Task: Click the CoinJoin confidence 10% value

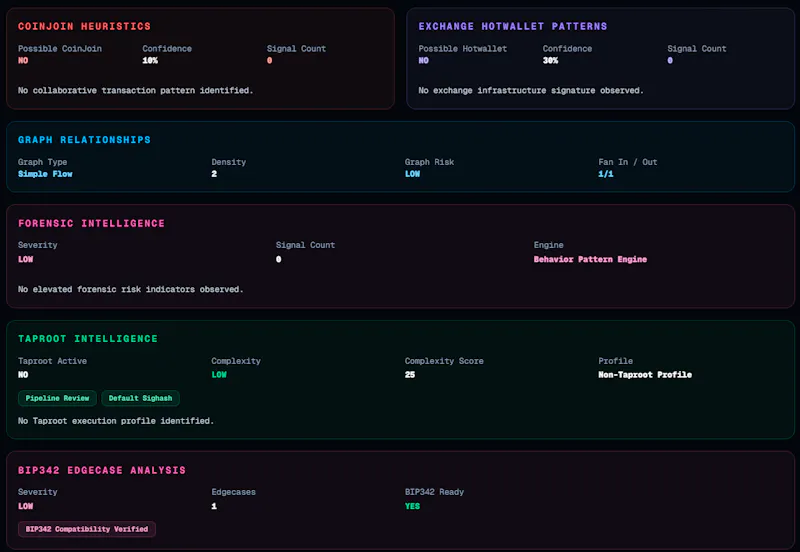Action: pyautogui.click(x=150, y=60)
